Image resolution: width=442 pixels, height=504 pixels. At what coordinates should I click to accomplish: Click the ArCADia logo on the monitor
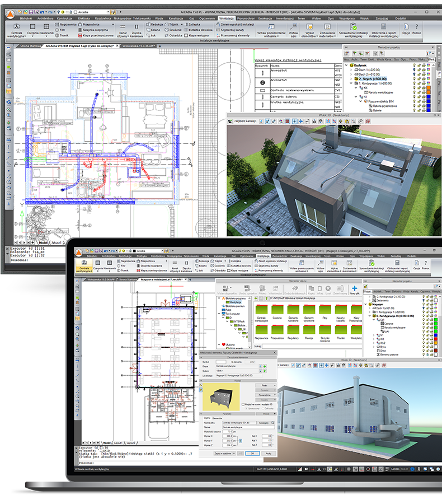coord(11,15)
